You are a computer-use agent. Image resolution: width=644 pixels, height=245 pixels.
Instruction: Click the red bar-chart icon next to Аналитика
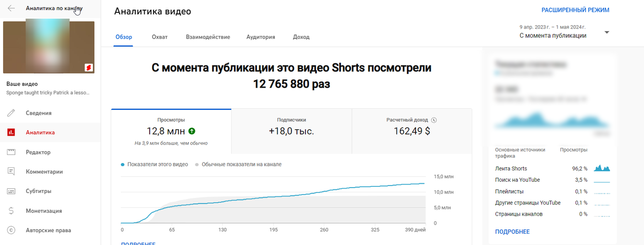[x=11, y=132]
